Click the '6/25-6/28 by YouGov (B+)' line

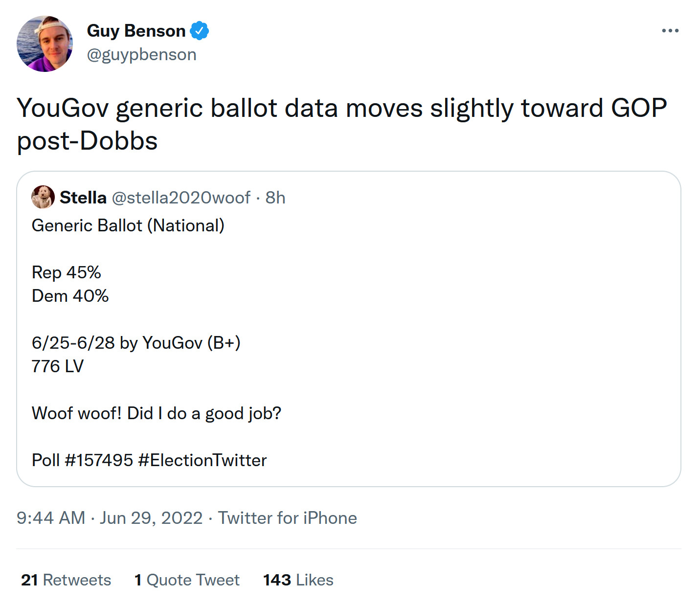[x=136, y=343]
